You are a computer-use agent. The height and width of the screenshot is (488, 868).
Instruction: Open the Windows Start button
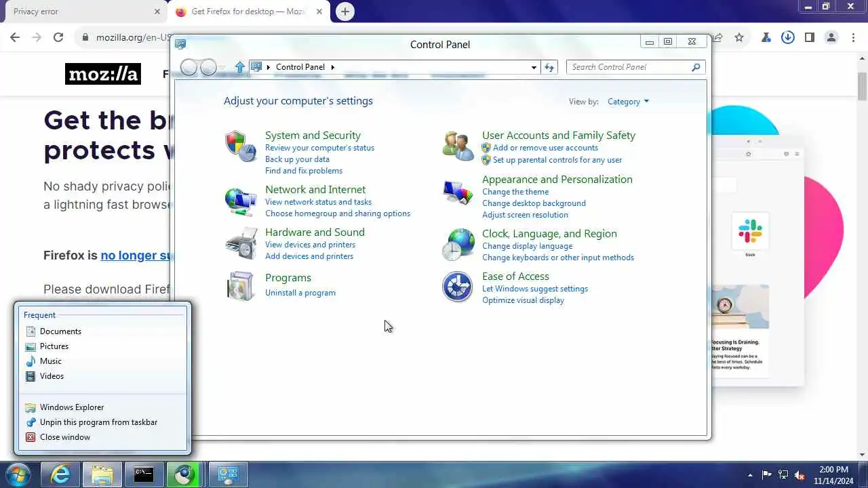pos(18,474)
